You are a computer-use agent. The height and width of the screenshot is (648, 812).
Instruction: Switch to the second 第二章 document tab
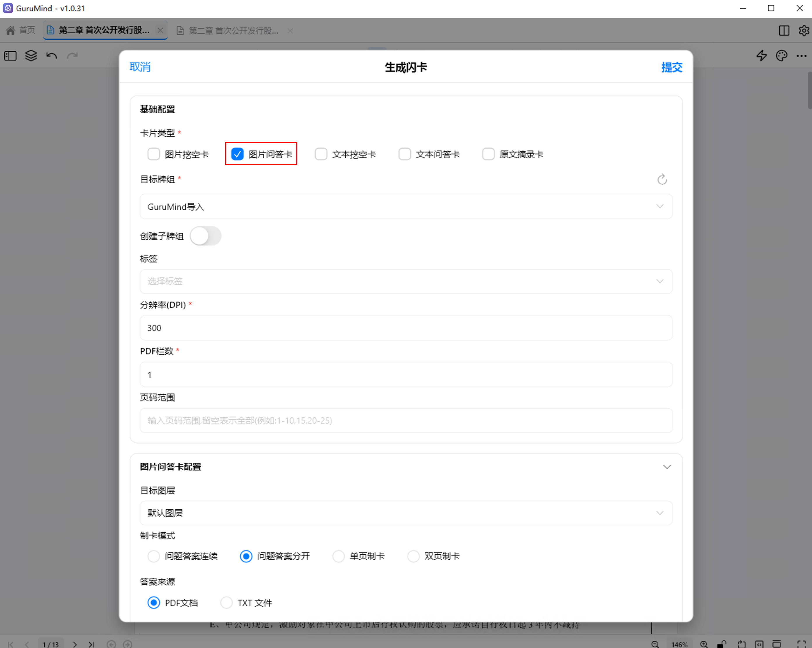point(229,31)
